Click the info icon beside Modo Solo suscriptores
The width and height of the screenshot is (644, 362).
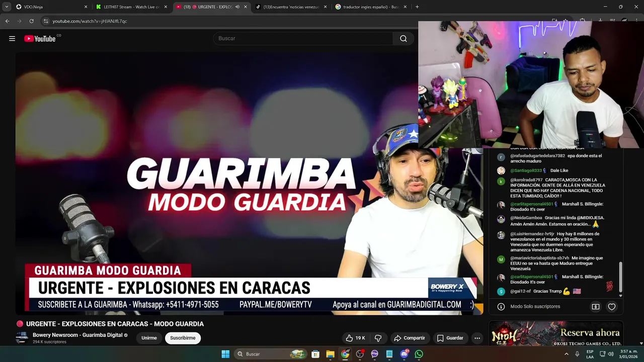click(501, 307)
